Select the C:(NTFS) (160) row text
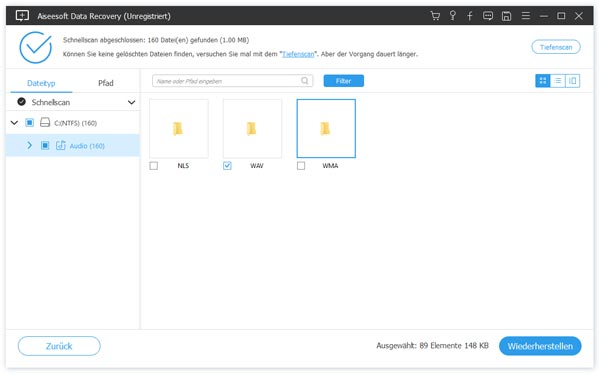Viewport: 600px width, 374px height. coord(75,123)
